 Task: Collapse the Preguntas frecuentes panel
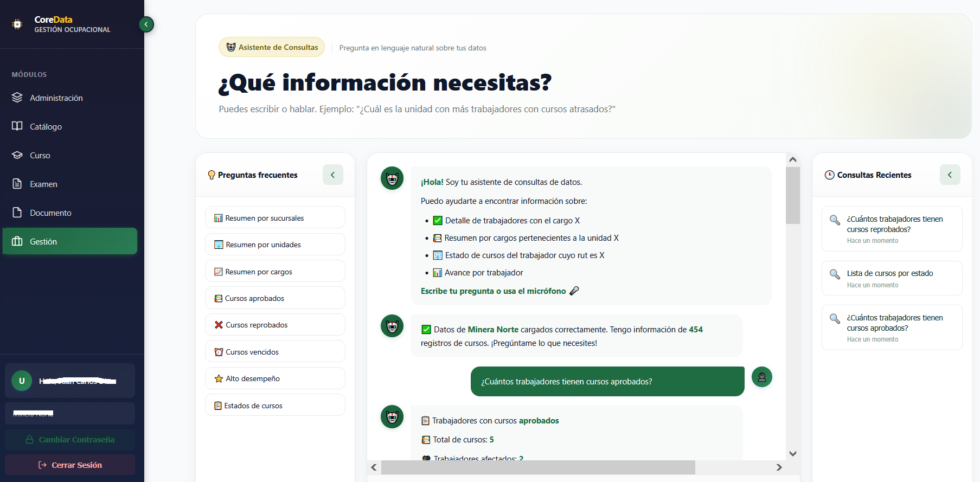click(332, 175)
